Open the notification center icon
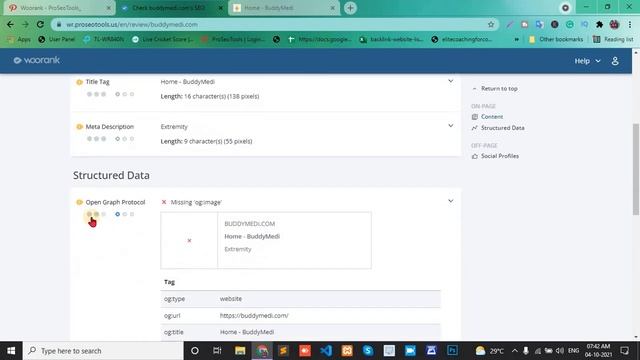 tap(624, 351)
